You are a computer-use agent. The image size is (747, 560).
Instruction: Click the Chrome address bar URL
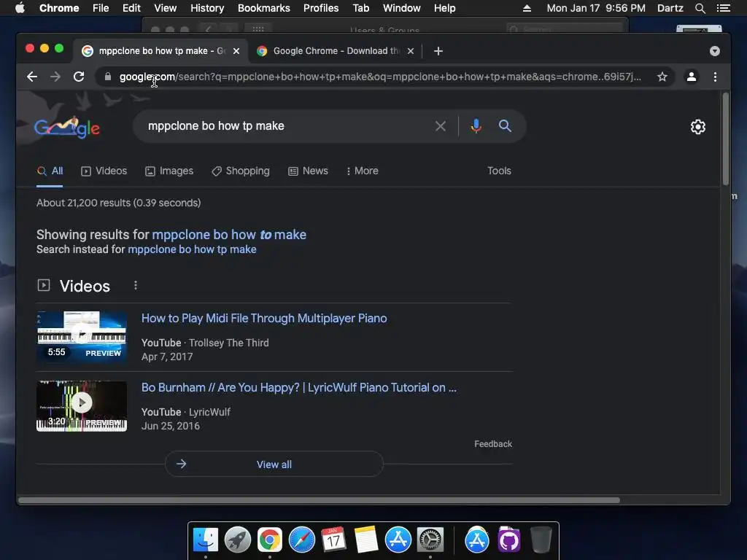(x=379, y=77)
